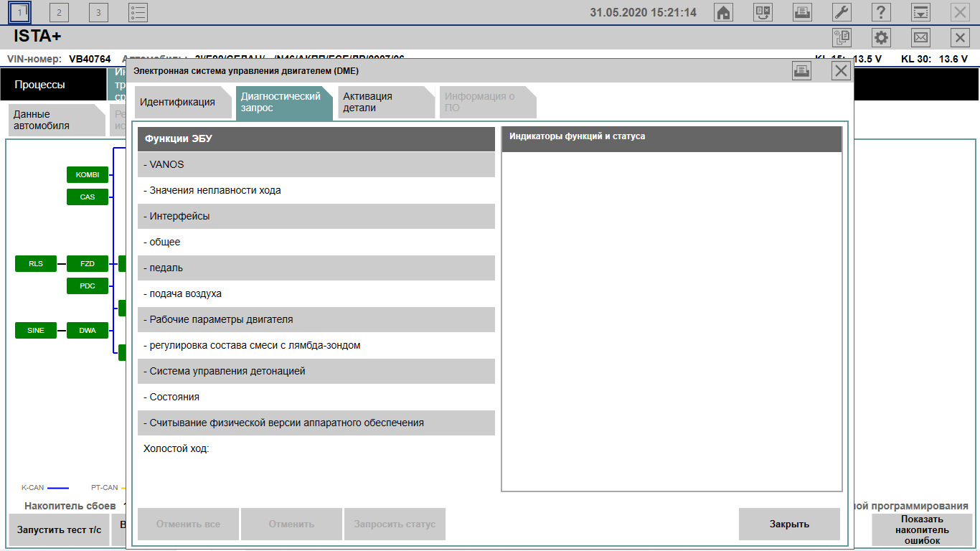Select the Состояния function row
The width and height of the screenshot is (980, 551).
tap(316, 397)
